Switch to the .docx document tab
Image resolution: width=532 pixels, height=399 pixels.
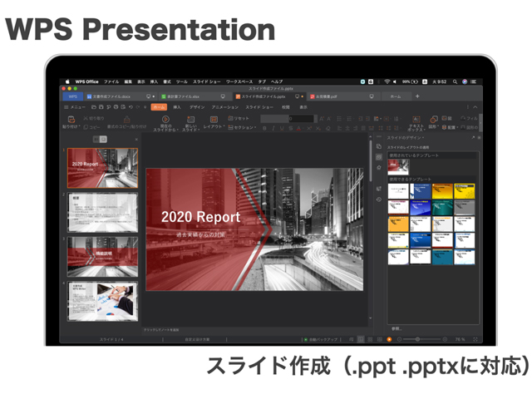pos(120,96)
